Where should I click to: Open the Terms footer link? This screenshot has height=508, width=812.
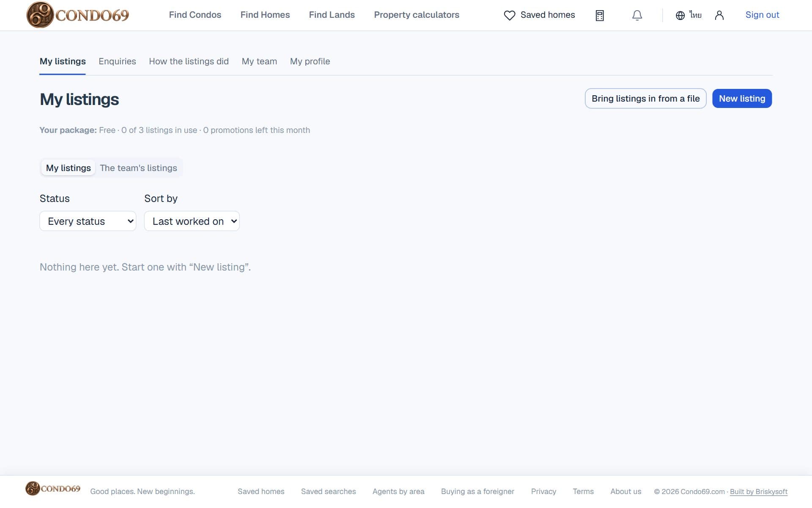[x=583, y=491]
